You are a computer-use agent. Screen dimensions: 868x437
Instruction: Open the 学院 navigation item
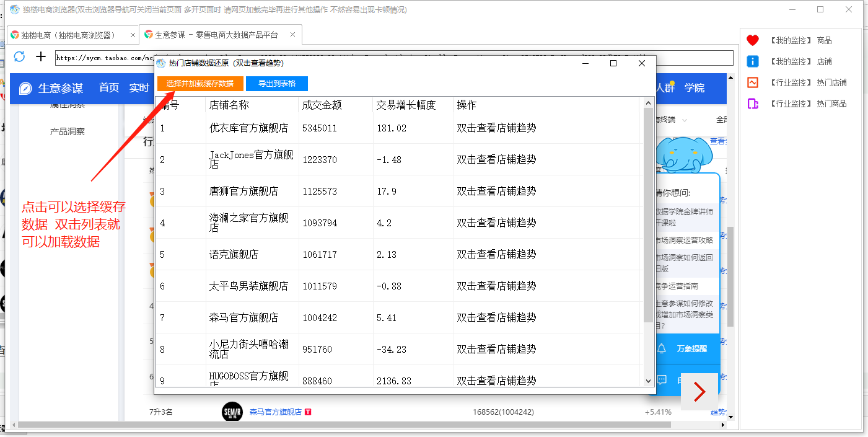695,88
